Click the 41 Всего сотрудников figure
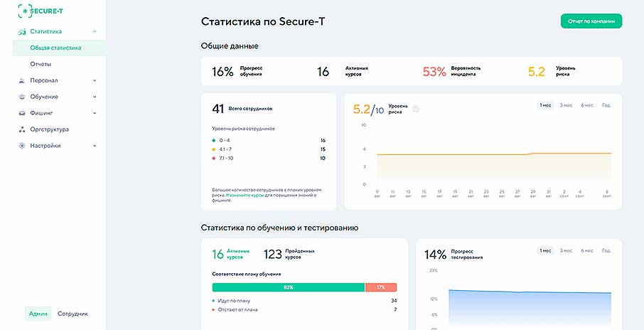Viewport: 644px width, 330px height. tap(218, 109)
